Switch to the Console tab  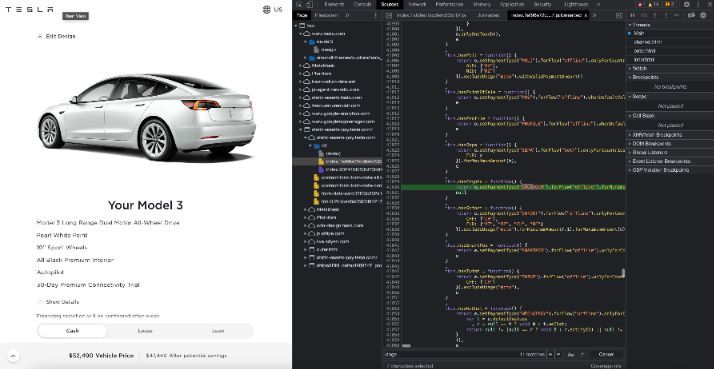point(362,4)
